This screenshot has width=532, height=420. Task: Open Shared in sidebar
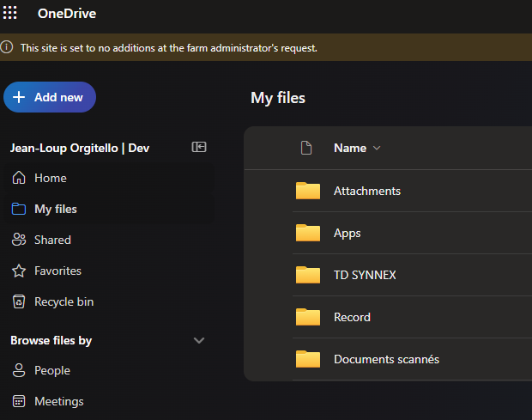109,240
